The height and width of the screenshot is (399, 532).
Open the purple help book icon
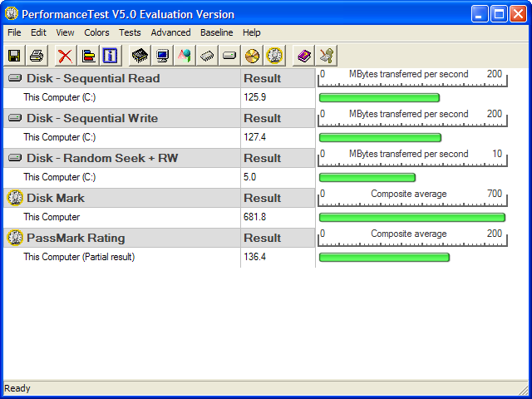(303, 56)
